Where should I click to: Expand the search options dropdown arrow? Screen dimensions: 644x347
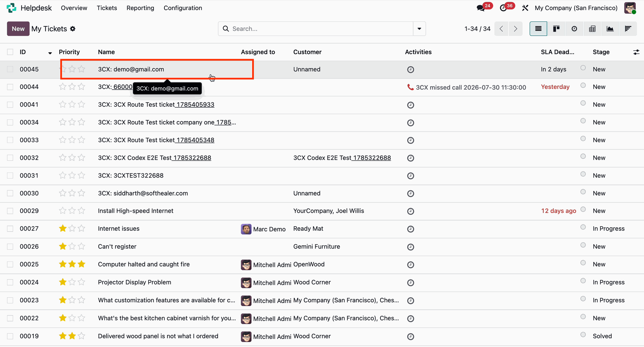click(x=419, y=29)
